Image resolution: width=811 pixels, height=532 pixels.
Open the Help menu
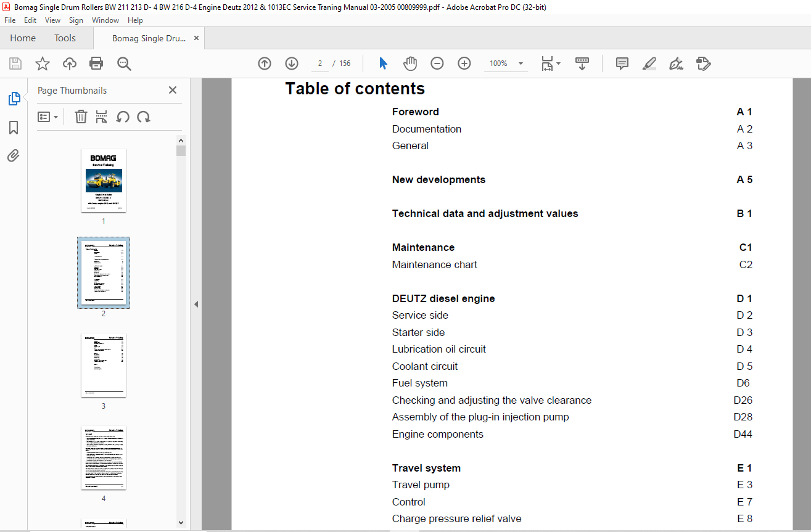click(135, 20)
